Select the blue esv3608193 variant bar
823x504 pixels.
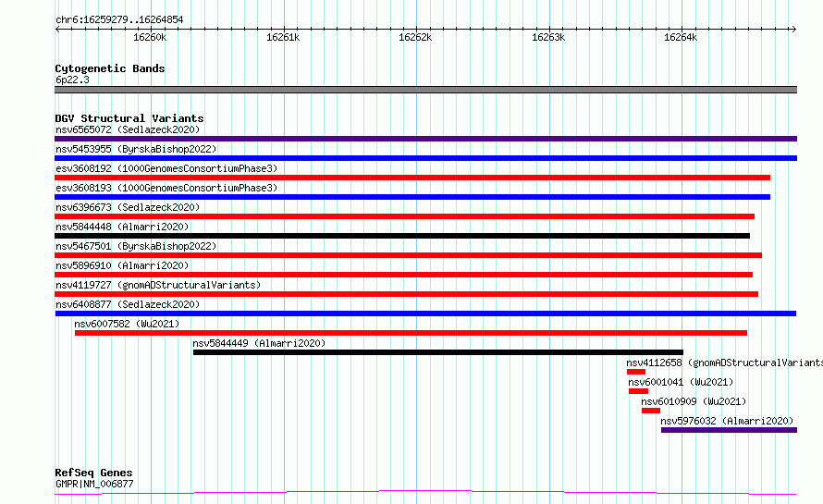412,197
